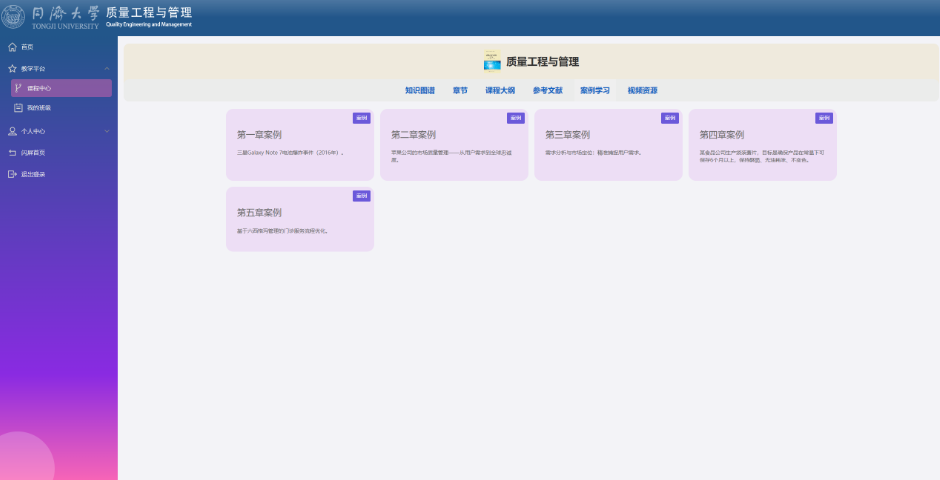Go to the 课程大纲 tab
The height and width of the screenshot is (480, 940).
click(500, 90)
